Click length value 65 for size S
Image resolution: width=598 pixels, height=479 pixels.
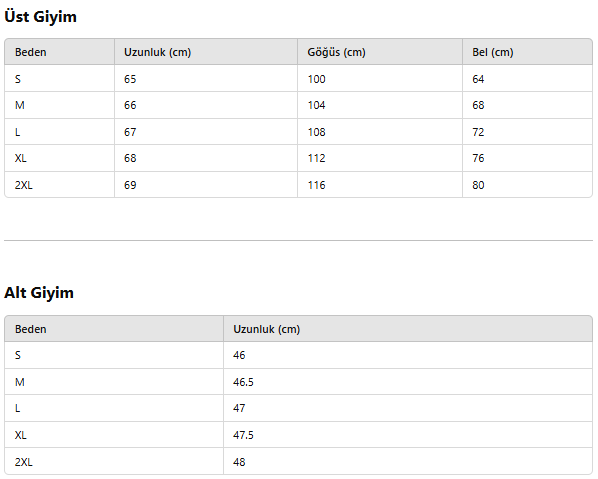[x=130, y=79]
